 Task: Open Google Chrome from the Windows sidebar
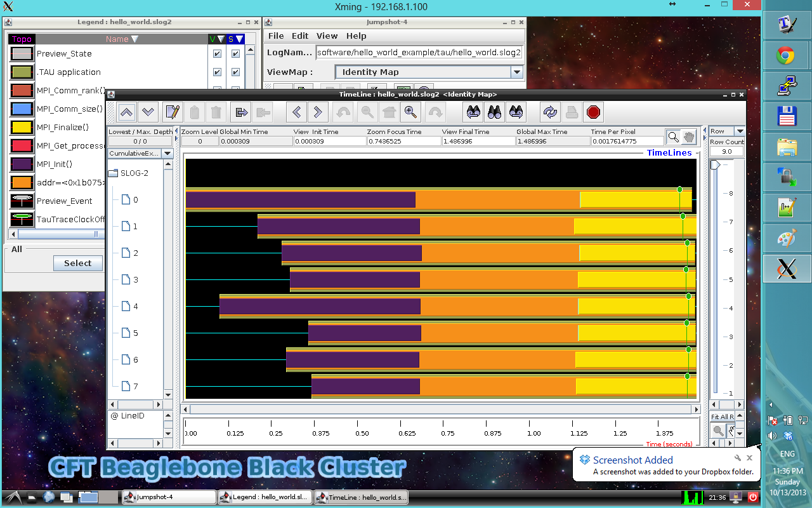[786, 56]
